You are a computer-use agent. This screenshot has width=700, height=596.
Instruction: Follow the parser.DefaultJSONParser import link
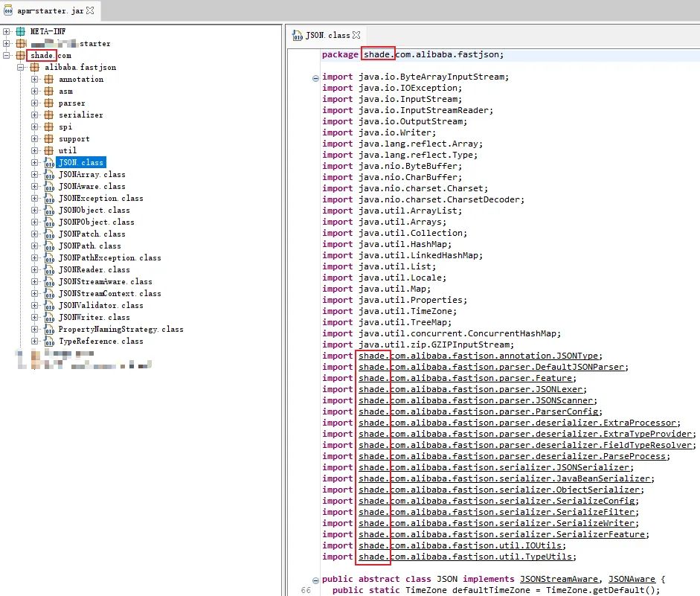492,367
